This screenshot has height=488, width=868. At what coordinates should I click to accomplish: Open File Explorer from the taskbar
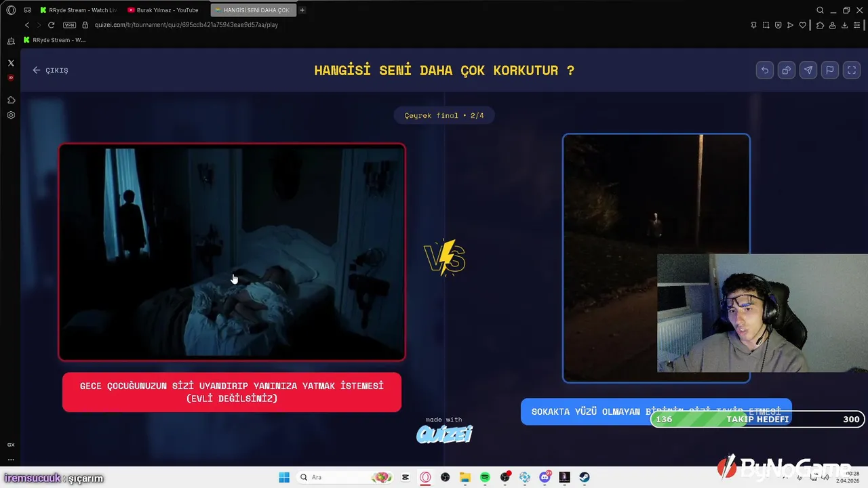465,477
